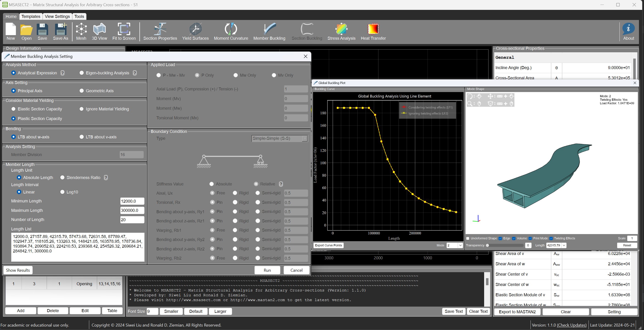Close the Global Buckling Plot window
Viewport: 644px width, 330px height.
pyautogui.click(x=635, y=83)
